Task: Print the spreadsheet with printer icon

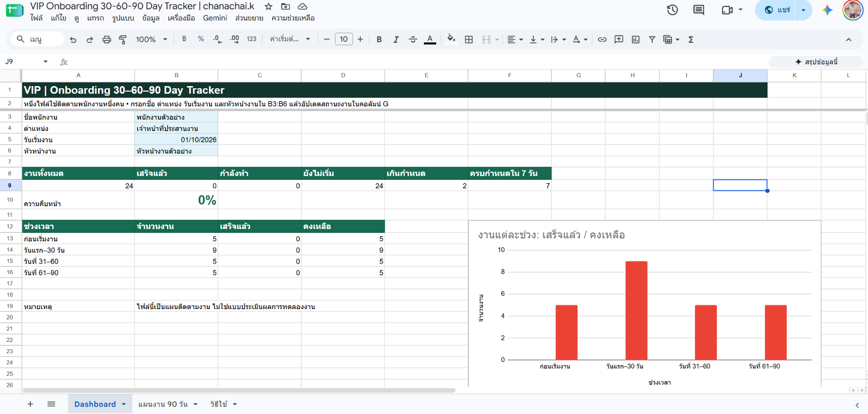Action: pyautogui.click(x=107, y=39)
